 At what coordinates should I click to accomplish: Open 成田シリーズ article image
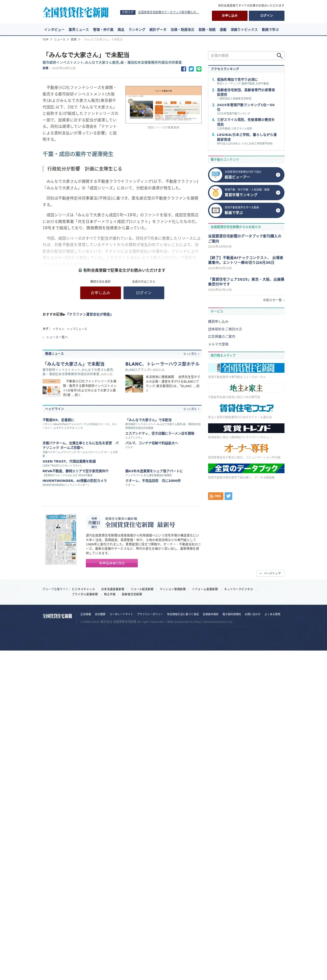coord(163,105)
